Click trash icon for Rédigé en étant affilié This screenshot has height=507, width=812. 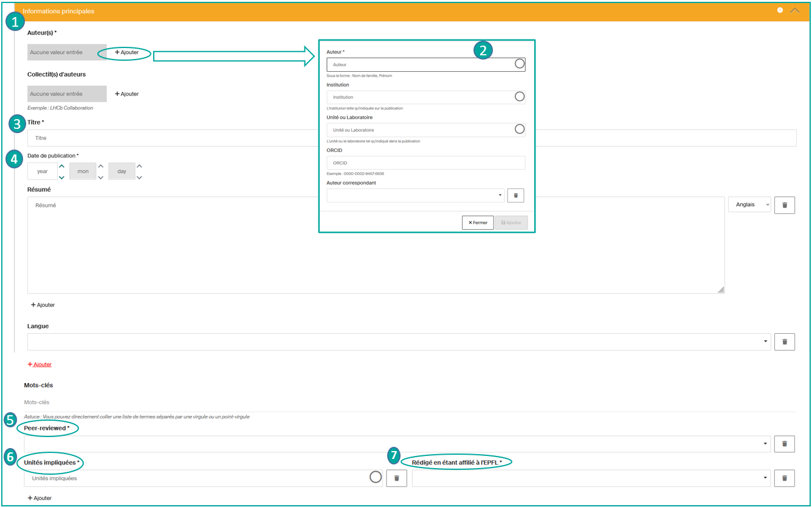click(784, 478)
